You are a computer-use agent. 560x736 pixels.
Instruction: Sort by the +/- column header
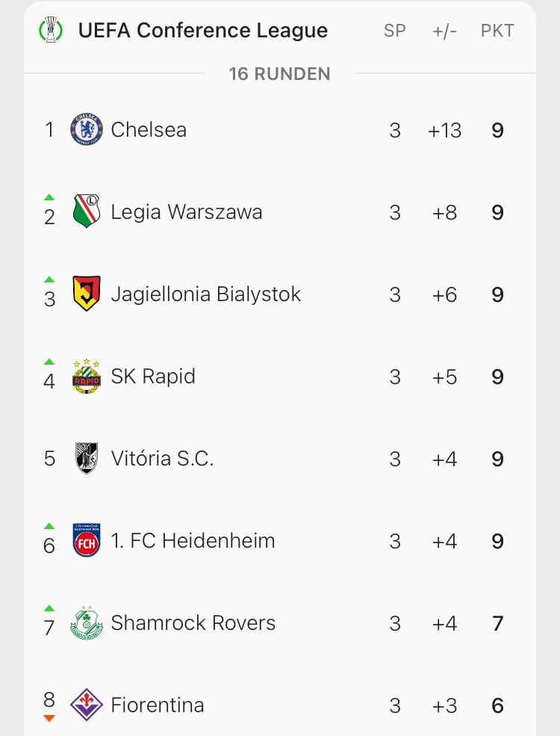point(444,31)
